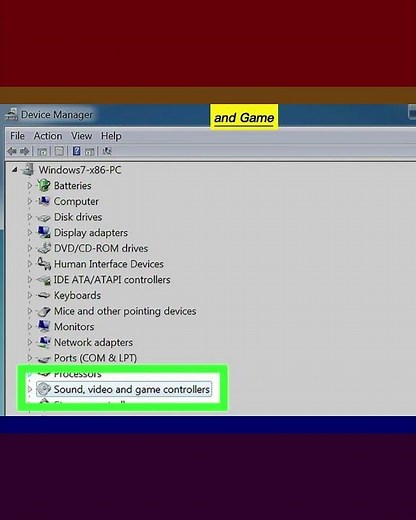416x520 pixels.
Task: Select the Batteries label
Action: click(72, 185)
